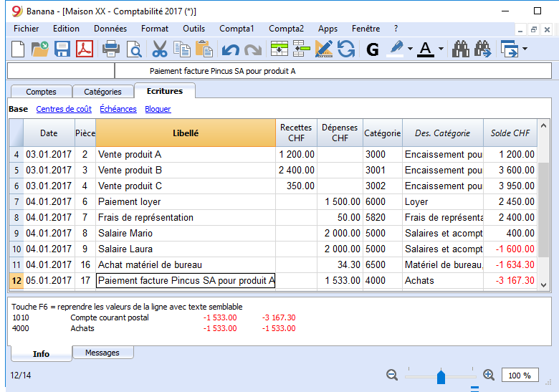Open dropdown next to go-to window icon
This screenshot has width=559, height=392.
click(x=525, y=49)
